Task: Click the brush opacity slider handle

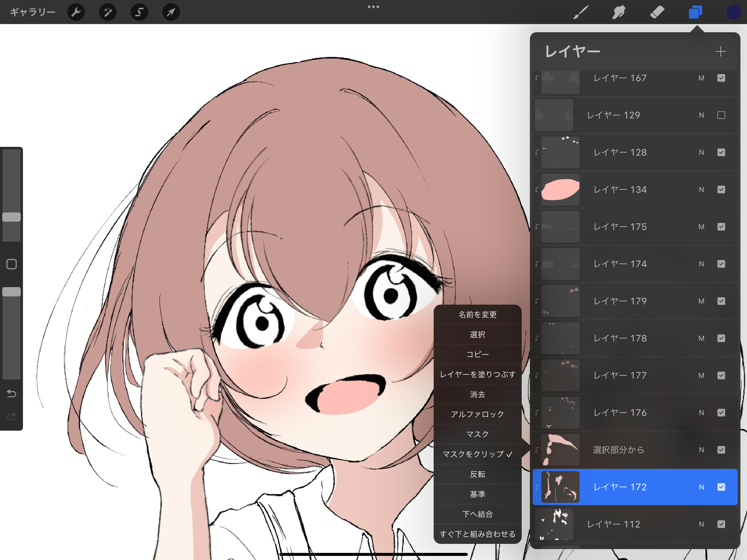Action: point(11,292)
